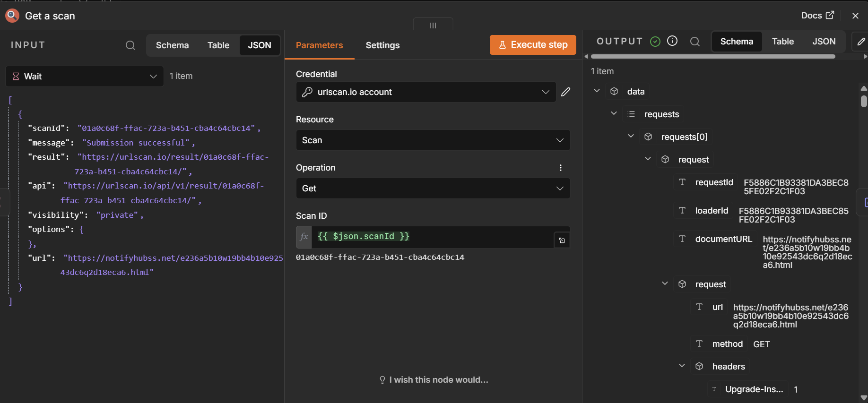The width and height of the screenshot is (868, 403).
Task: Click the method GET value
Action: click(x=762, y=344)
